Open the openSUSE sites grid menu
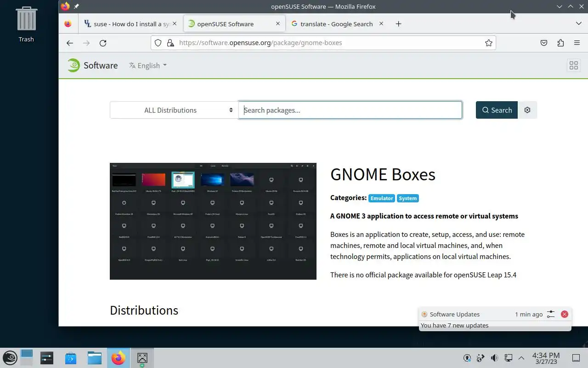The width and height of the screenshot is (588, 368). (573, 65)
